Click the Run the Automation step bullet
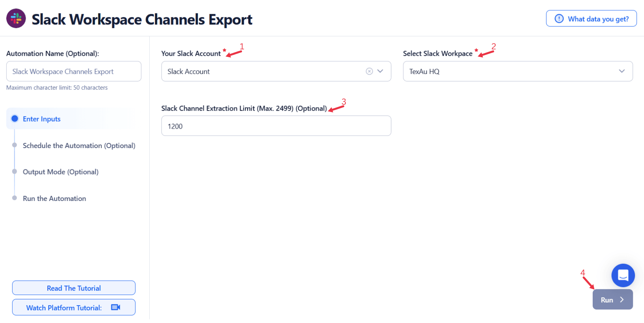The image size is (644, 323). (x=15, y=198)
